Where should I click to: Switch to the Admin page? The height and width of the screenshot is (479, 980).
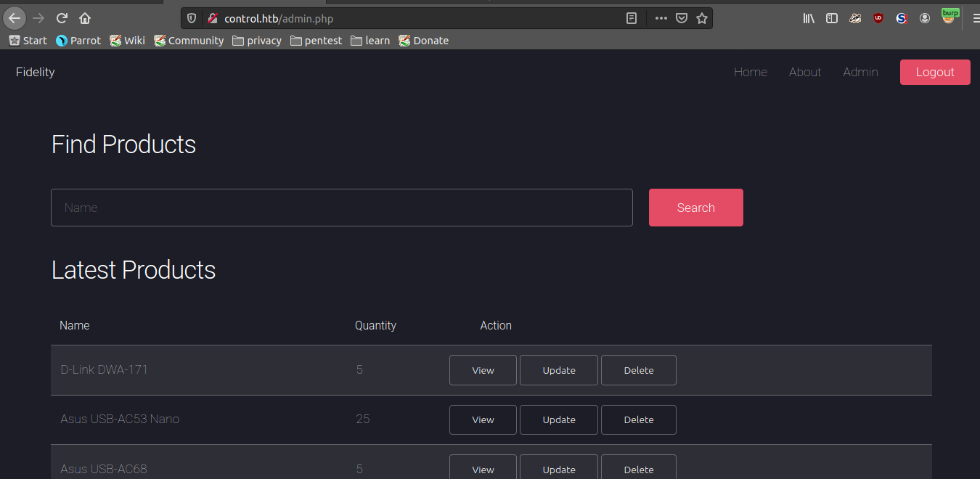860,72
